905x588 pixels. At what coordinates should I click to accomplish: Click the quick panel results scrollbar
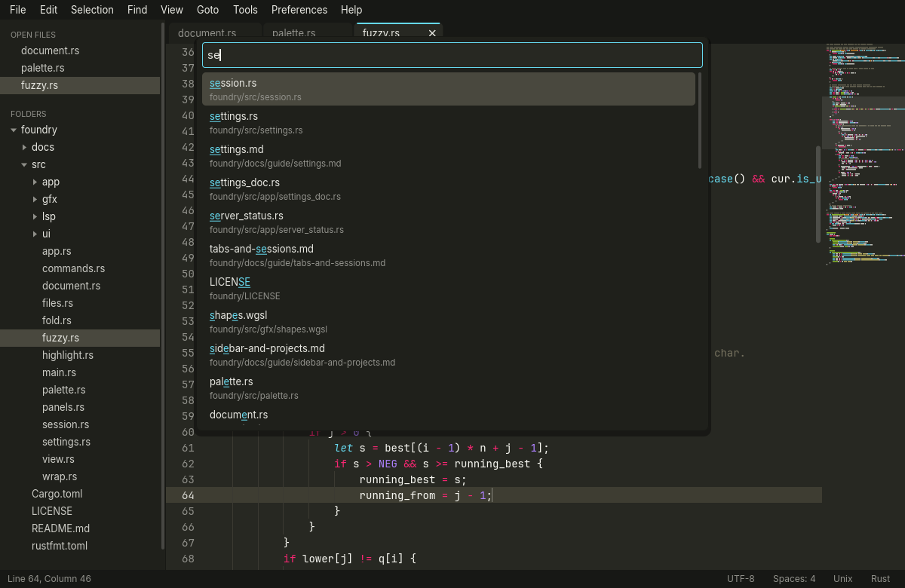(x=701, y=120)
